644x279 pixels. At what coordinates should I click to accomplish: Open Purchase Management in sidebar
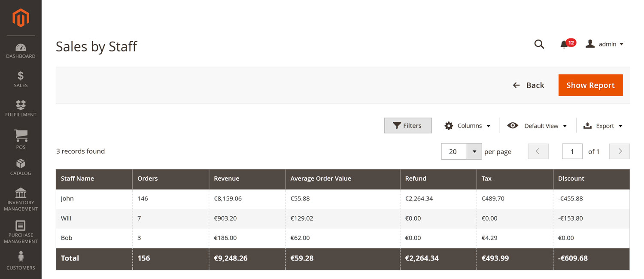coord(21,232)
